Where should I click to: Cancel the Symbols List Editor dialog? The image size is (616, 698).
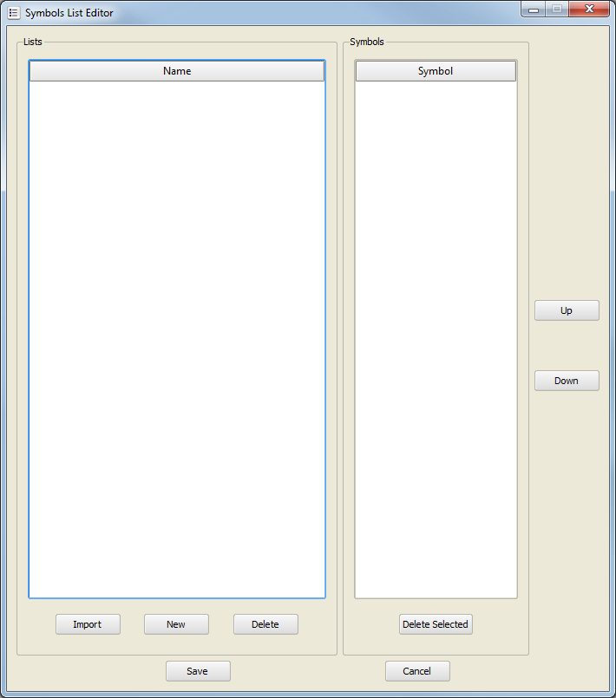pos(417,671)
